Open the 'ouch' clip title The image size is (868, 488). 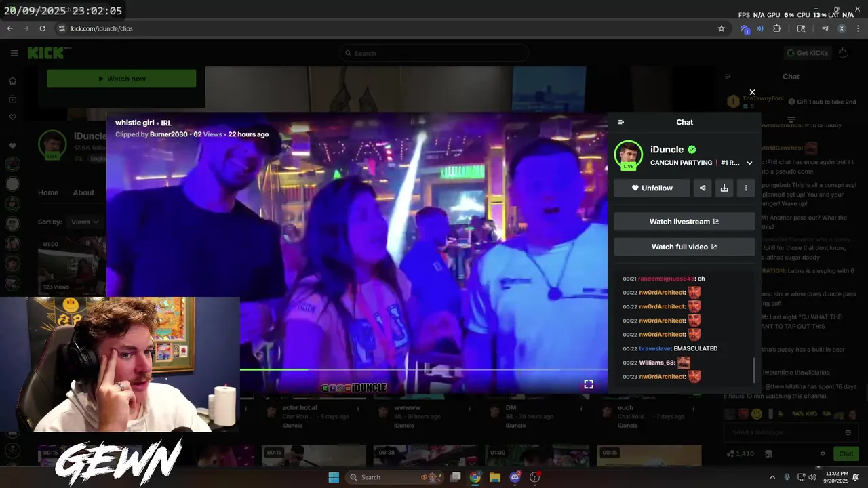[x=625, y=408]
